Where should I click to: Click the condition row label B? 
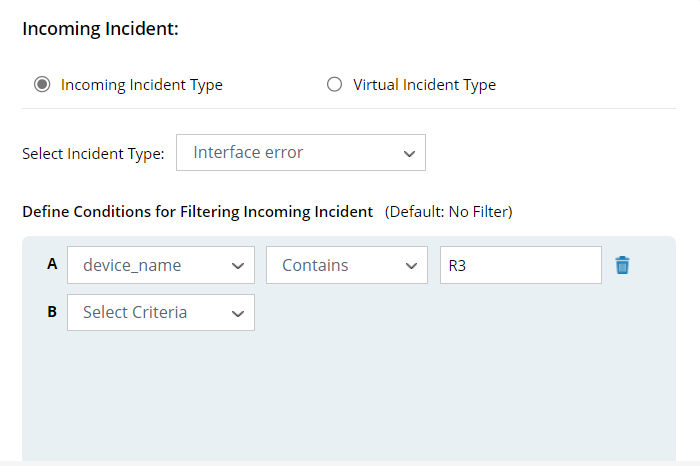click(x=52, y=311)
